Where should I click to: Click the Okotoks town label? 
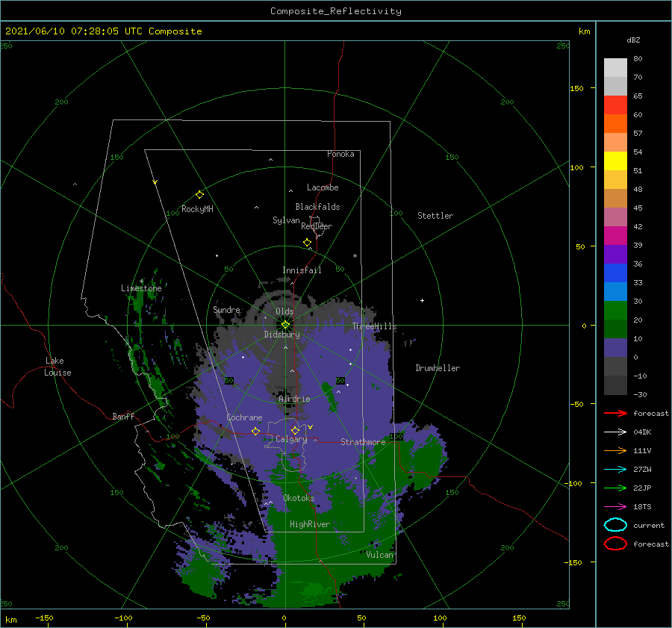299,498
